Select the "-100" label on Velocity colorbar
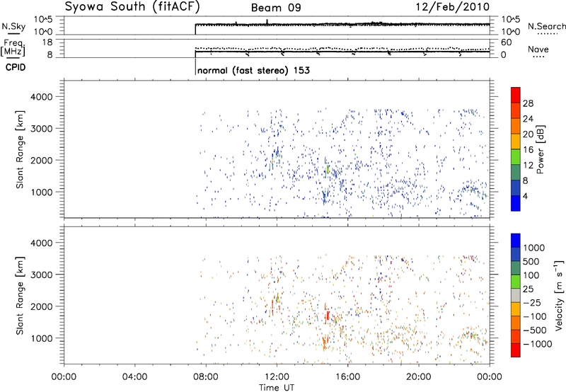566x392 pixels. tap(535, 316)
